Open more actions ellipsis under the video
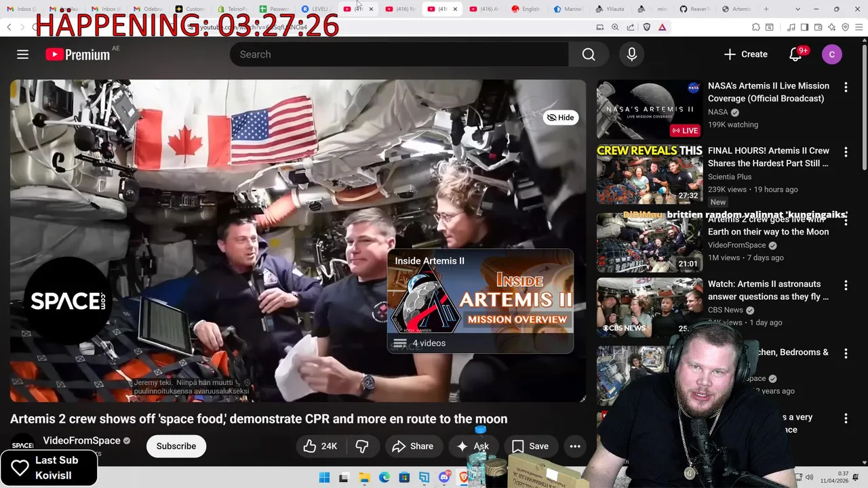The width and height of the screenshot is (868, 488). coord(575,446)
